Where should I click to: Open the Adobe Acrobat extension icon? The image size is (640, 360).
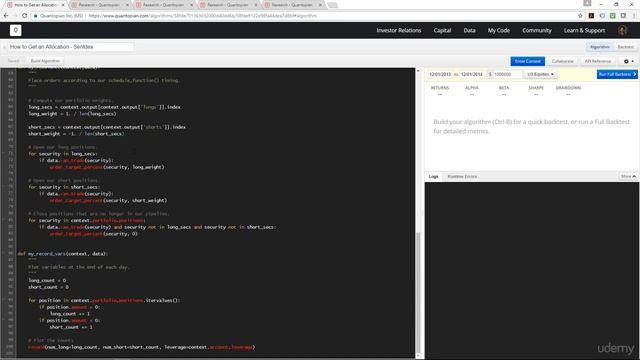click(591, 16)
